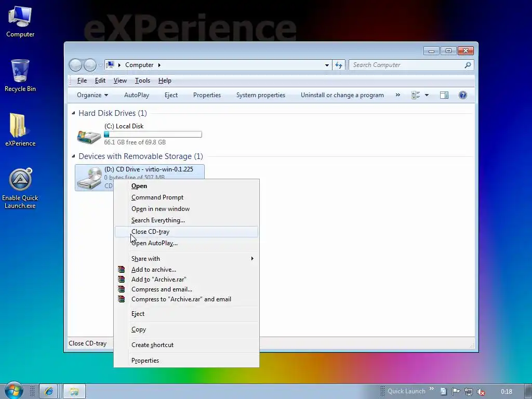
Task: Click Properties in the toolbar
Action: 207,95
